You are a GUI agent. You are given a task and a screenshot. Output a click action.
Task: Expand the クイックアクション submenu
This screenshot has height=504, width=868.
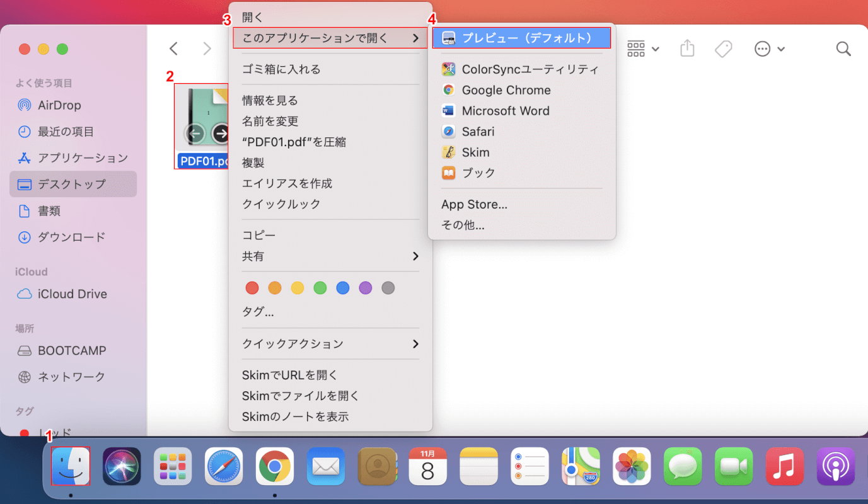331,343
